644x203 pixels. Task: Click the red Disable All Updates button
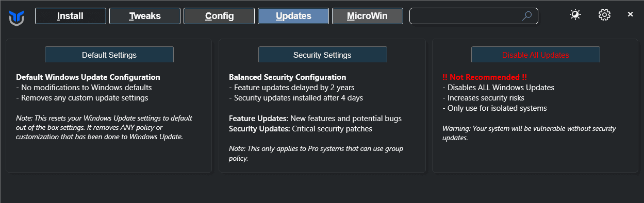point(536,55)
